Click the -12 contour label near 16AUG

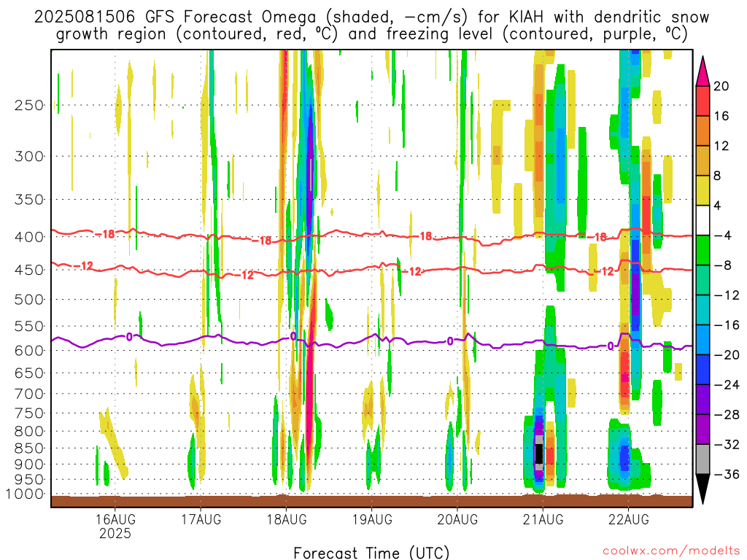[83, 265]
